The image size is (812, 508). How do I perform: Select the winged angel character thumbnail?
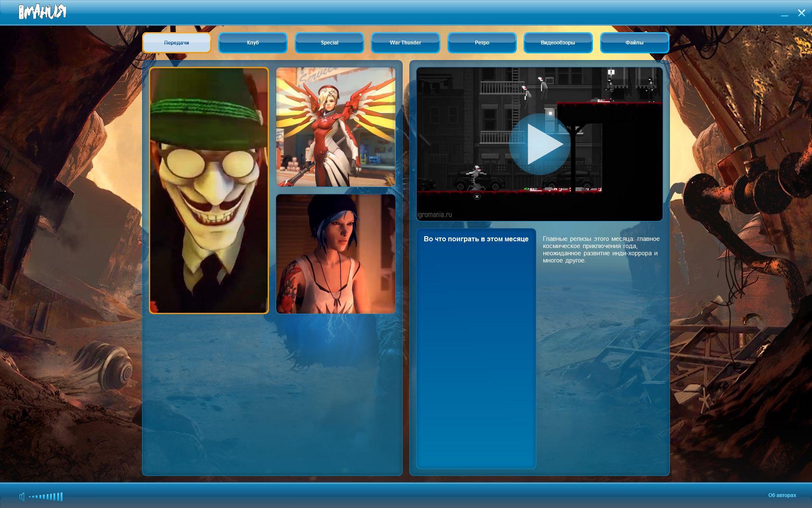click(x=336, y=127)
